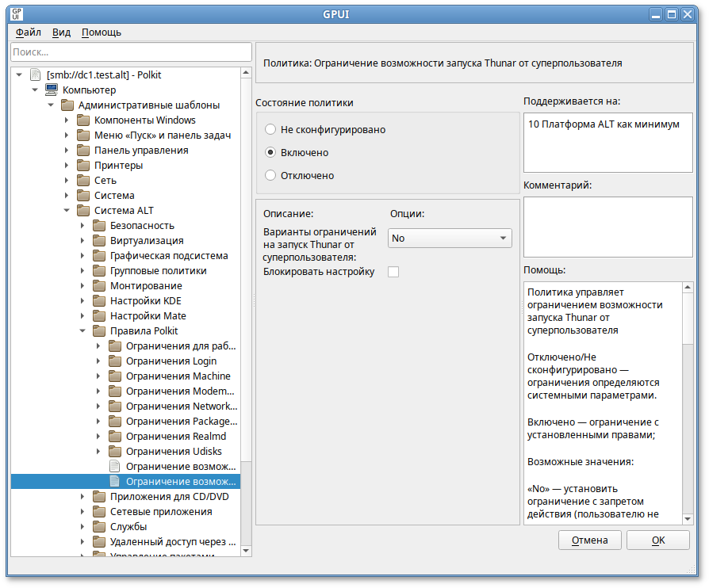Click the folder icon beside Службы

tap(98, 527)
